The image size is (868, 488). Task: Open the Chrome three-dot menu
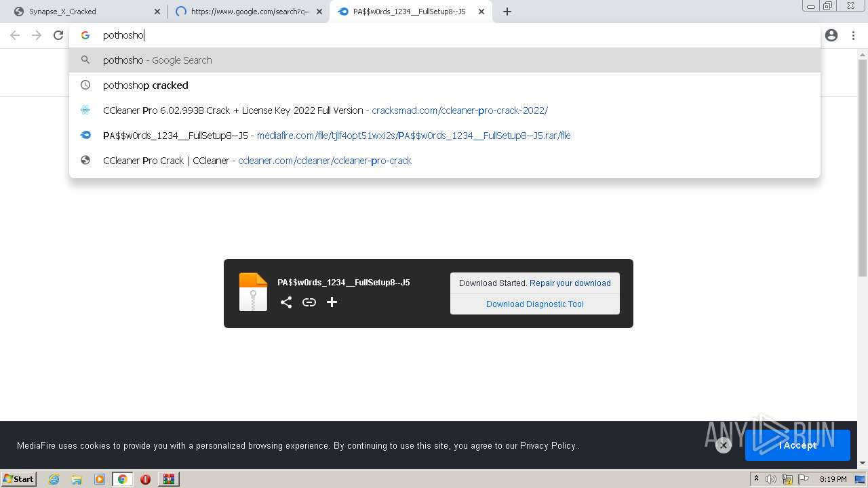click(853, 35)
